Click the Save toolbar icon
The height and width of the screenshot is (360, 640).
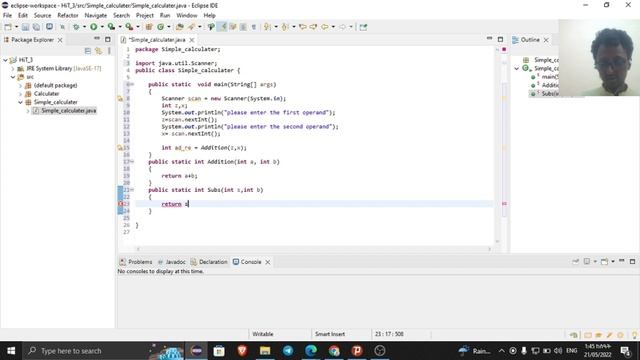(x=25, y=27)
